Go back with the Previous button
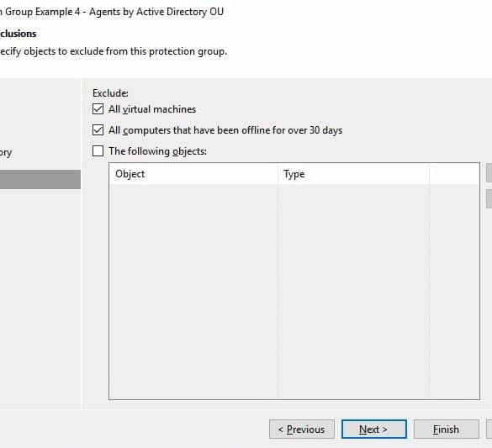 302,429
